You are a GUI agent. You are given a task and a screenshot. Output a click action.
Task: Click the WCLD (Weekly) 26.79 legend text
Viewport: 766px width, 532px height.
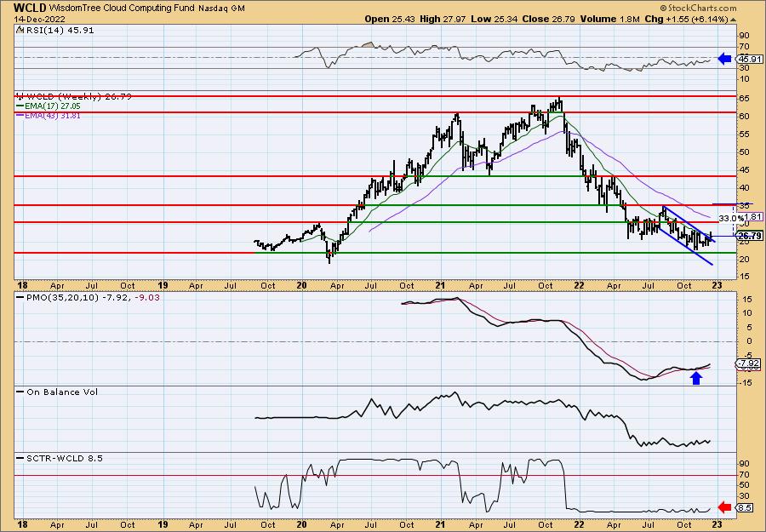pyautogui.click(x=78, y=97)
